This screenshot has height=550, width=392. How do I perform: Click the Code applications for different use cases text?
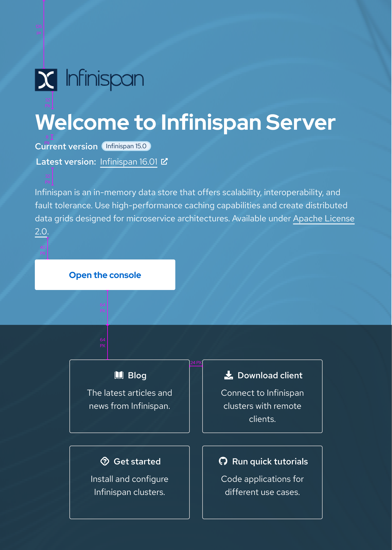point(262,485)
